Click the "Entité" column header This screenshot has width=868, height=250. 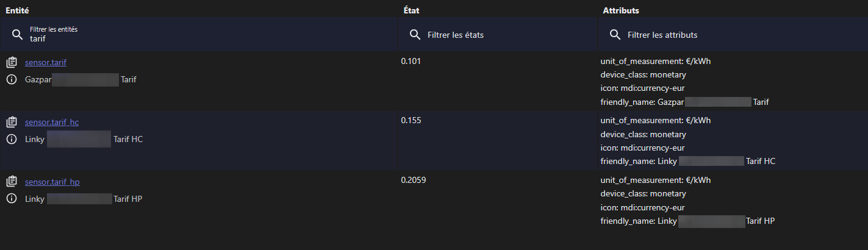(17, 10)
